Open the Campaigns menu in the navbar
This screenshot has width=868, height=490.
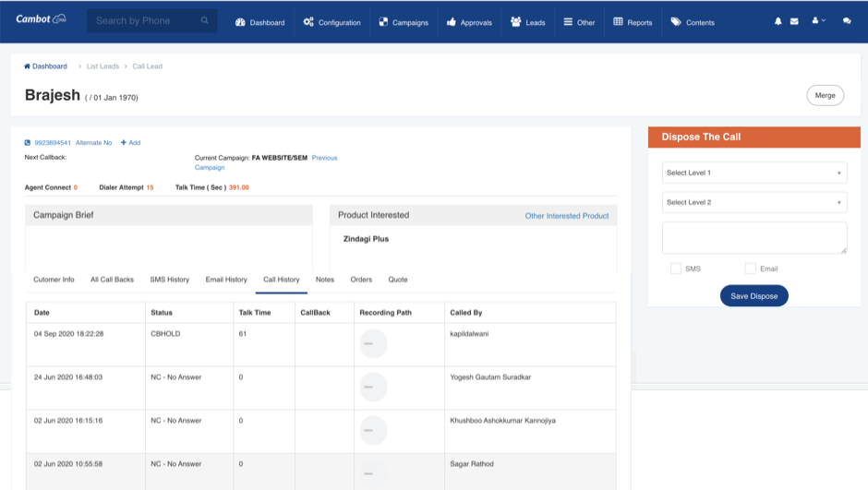(404, 22)
